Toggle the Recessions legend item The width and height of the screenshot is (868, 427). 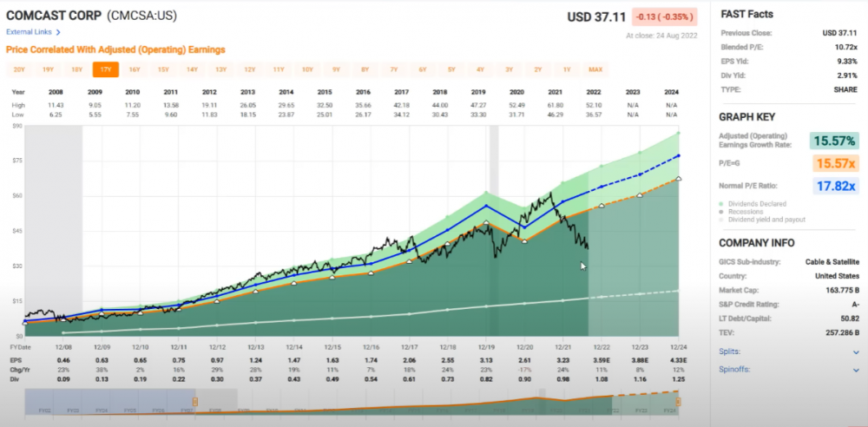(x=743, y=212)
